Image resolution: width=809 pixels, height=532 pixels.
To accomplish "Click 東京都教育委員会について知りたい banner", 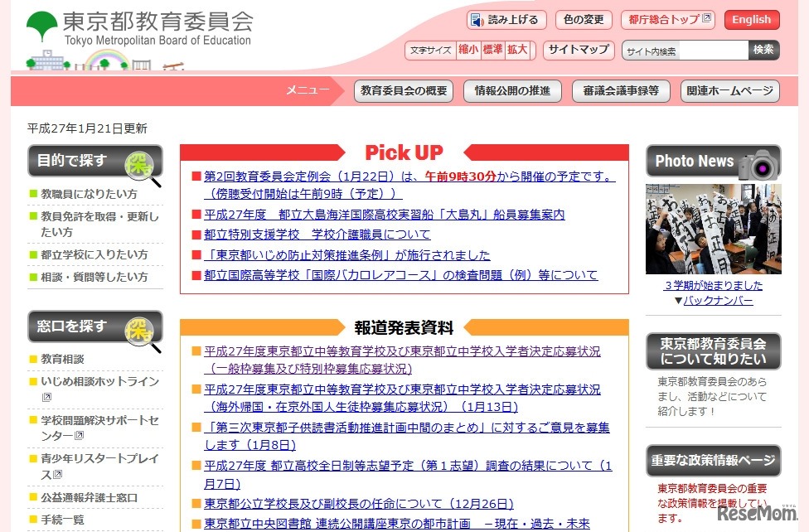I will [714, 351].
